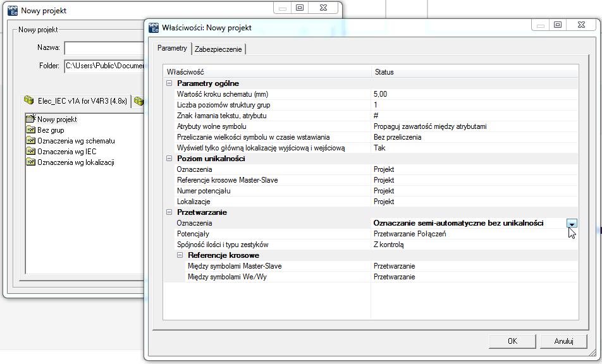
Task: Collapse the Parametry ogólne section
Action: (x=169, y=83)
